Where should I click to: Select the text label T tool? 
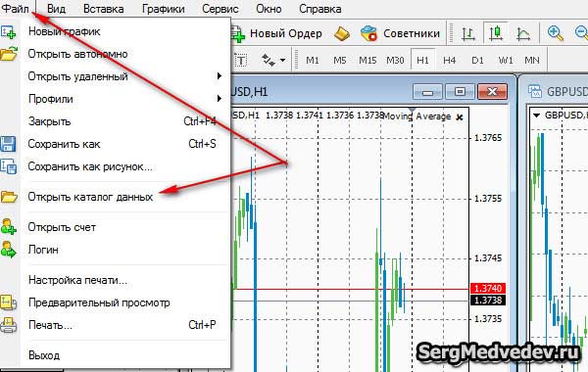(x=241, y=60)
